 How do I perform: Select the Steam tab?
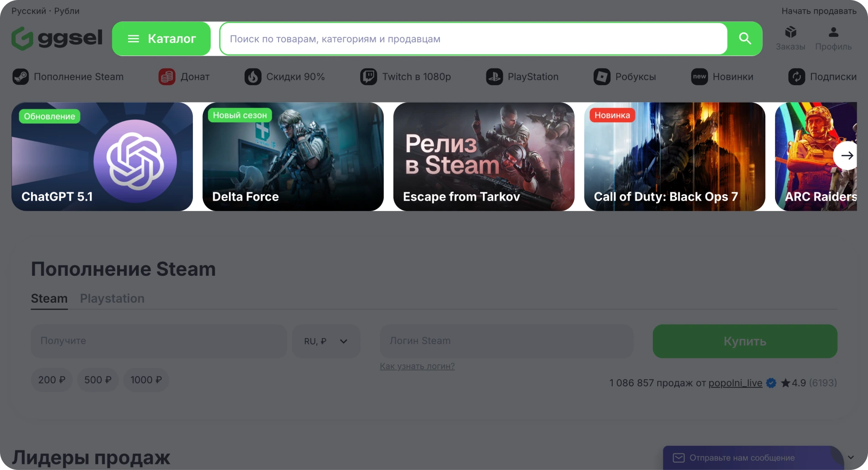(x=49, y=298)
